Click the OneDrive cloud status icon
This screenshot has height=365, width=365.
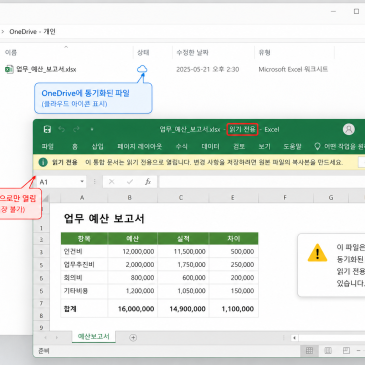pyautogui.click(x=142, y=69)
